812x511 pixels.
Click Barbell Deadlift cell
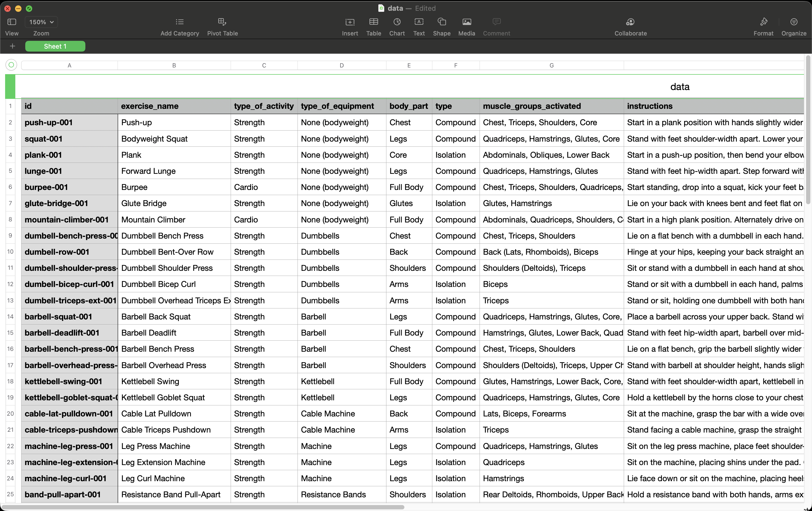point(174,333)
